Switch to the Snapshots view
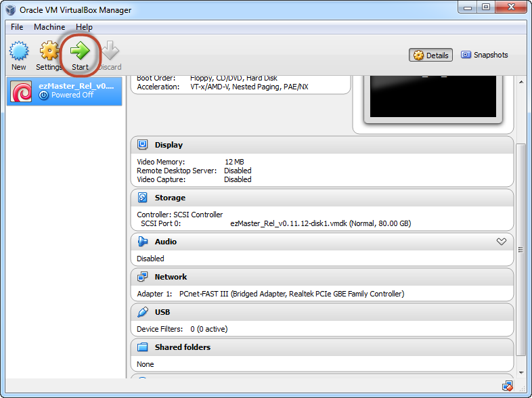The width and height of the screenshot is (532, 398). (x=484, y=55)
